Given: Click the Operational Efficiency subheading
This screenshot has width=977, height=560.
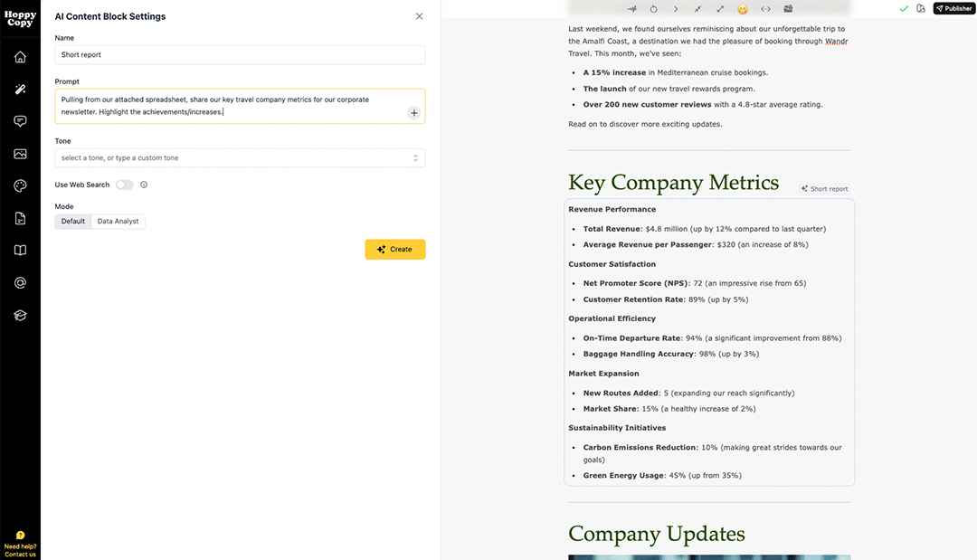Looking at the screenshot, I should click(612, 318).
